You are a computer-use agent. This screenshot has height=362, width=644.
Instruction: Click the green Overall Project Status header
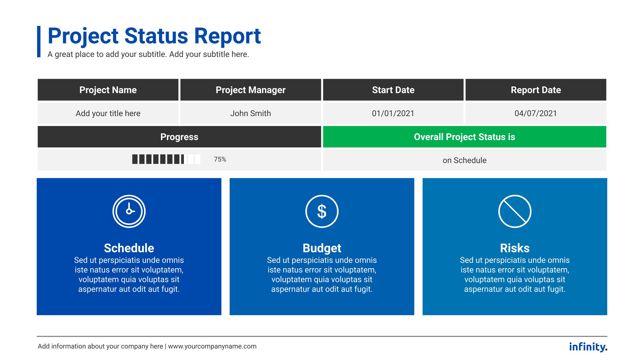(464, 137)
